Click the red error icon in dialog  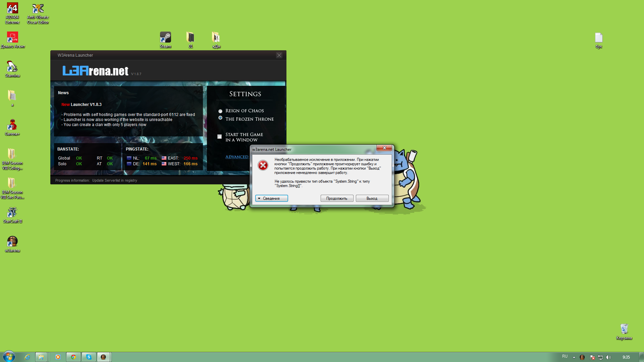point(263,165)
